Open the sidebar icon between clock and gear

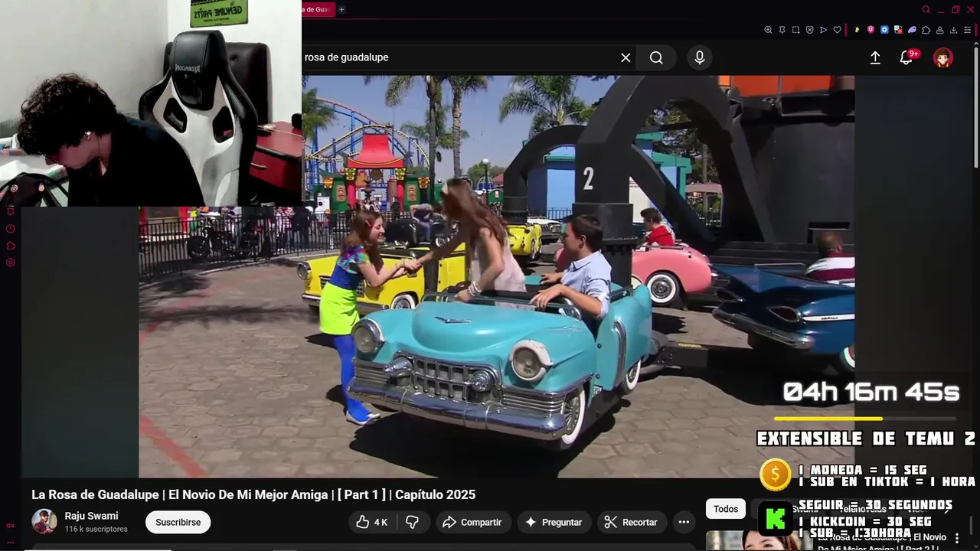[x=11, y=246]
